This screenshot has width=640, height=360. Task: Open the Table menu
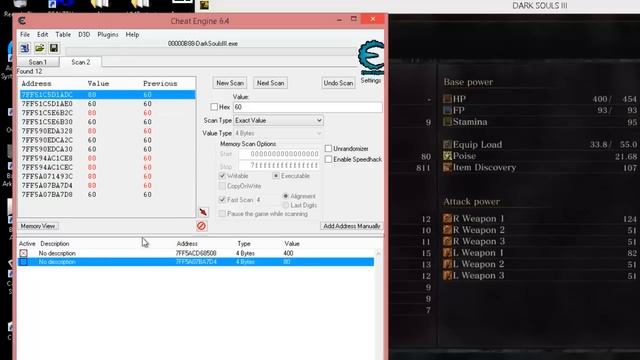click(x=63, y=35)
